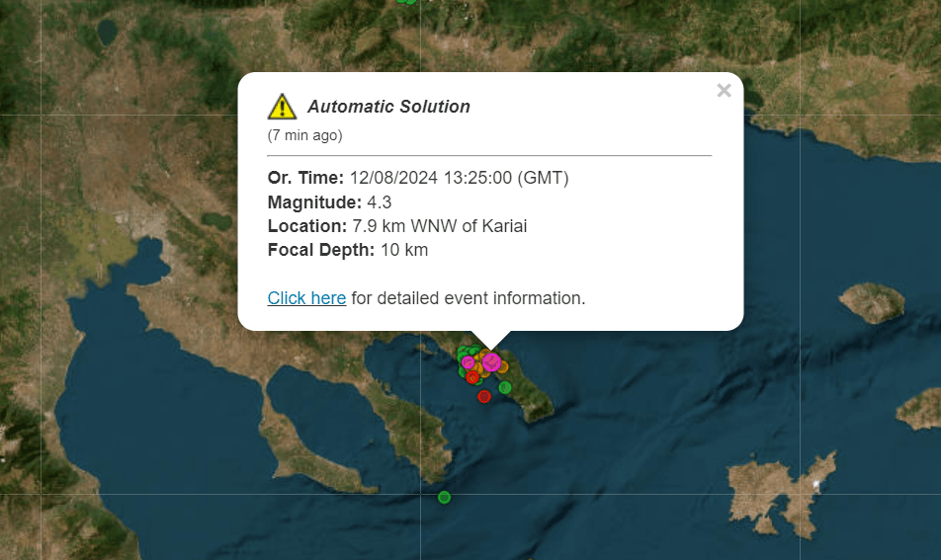Select the isolated green marker in the southern sea

[x=444, y=497]
